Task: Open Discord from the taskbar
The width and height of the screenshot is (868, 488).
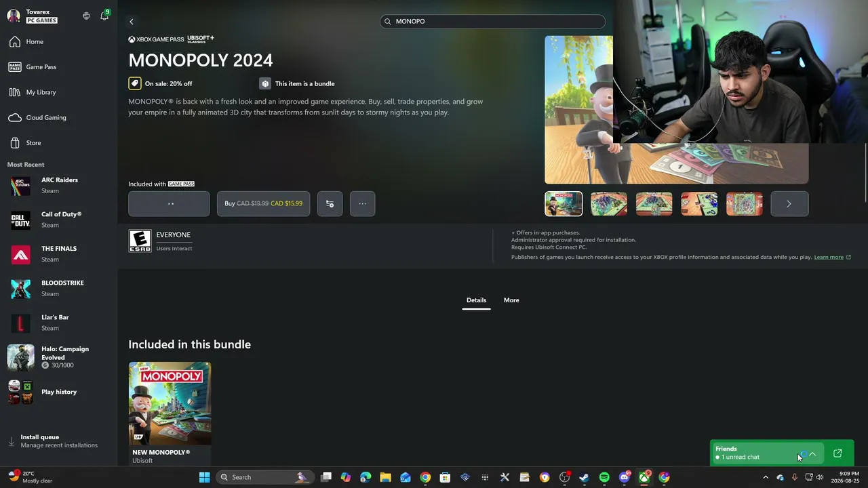Action: [x=624, y=477]
